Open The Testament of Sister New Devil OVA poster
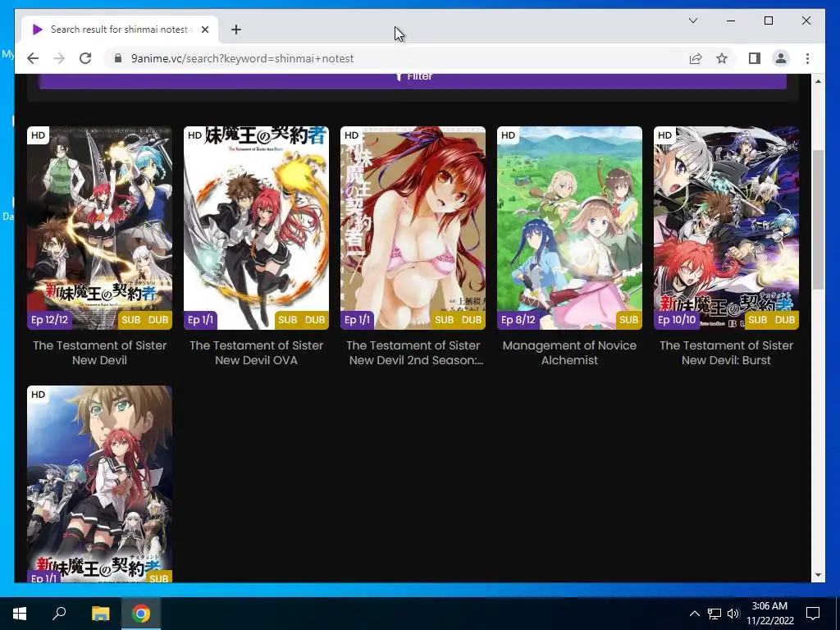This screenshot has width=840, height=630. click(x=256, y=228)
